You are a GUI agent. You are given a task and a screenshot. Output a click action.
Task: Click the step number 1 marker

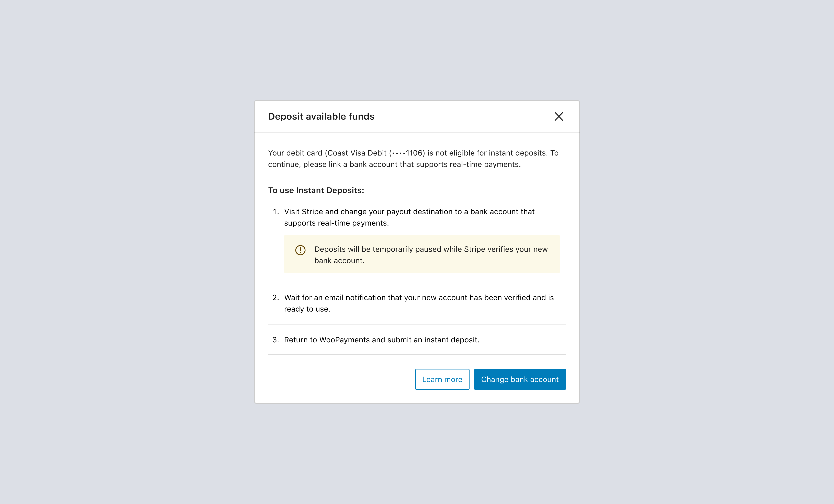275,211
